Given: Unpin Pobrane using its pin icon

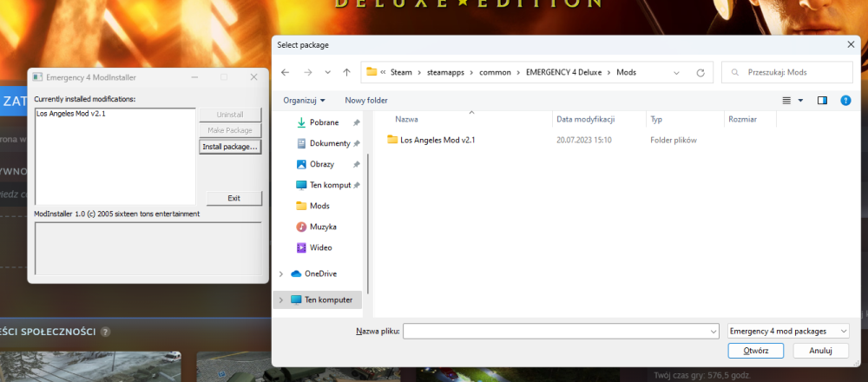Looking at the screenshot, I should [x=357, y=122].
